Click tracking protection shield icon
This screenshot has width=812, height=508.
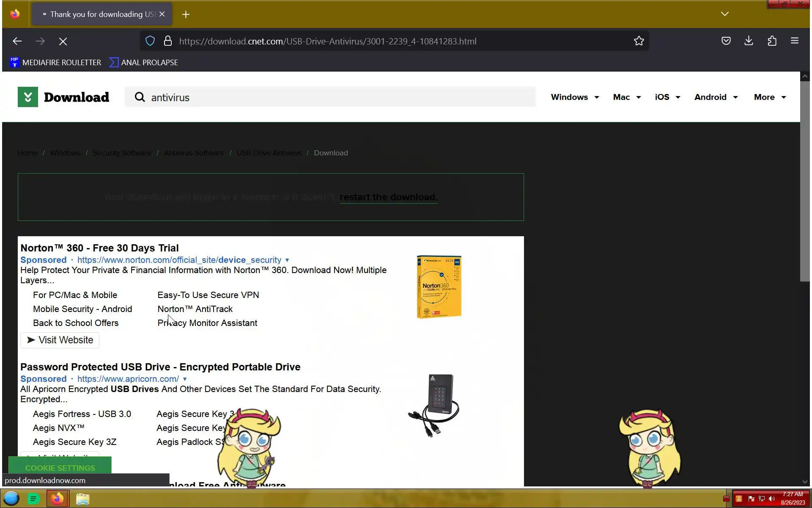pos(150,41)
